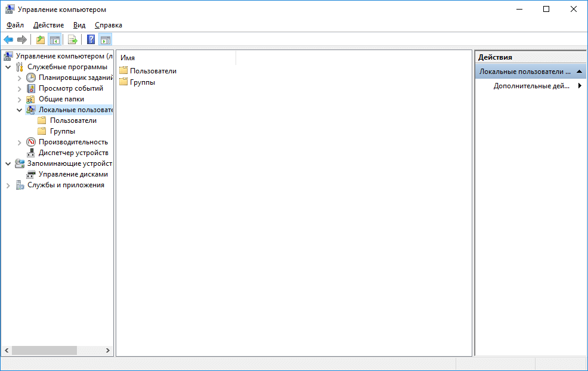Click Пользователи folder icon in left tree

point(42,120)
